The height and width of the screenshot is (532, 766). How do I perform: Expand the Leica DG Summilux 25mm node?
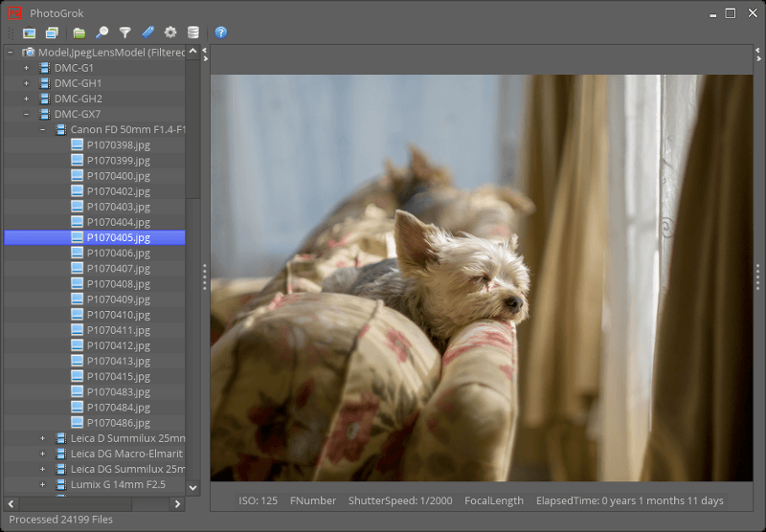click(42, 469)
